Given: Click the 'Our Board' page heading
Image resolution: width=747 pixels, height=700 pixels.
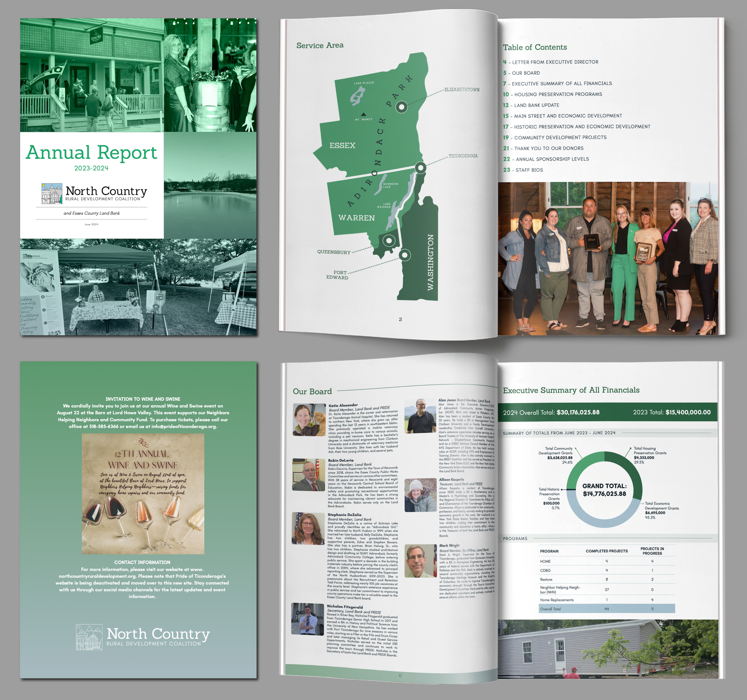Looking at the screenshot, I should (x=312, y=392).
